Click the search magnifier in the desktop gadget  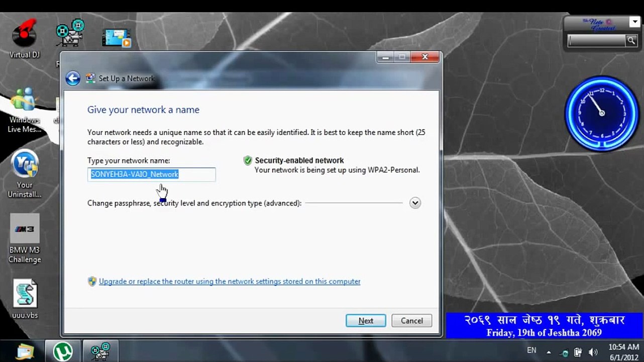point(631,41)
